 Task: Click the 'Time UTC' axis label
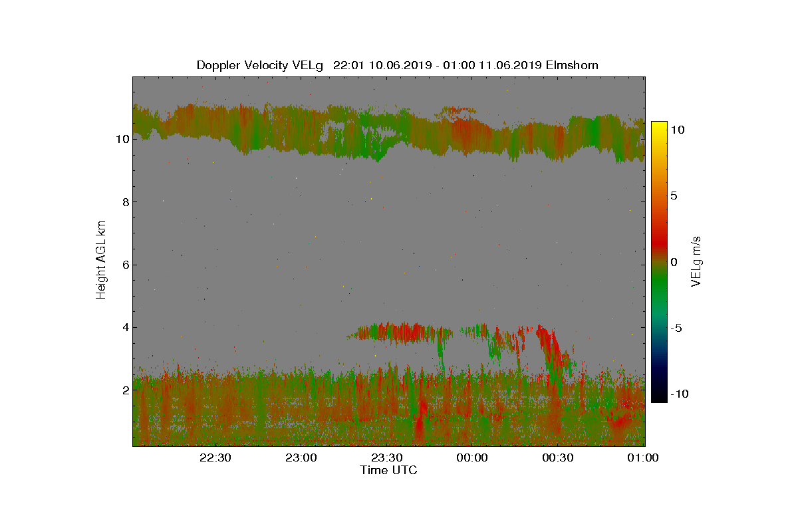tap(389, 470)
